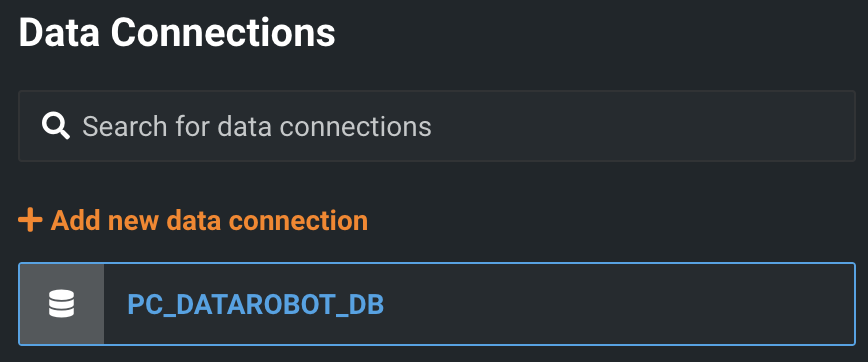Focus the Search for data connections field
The height and width of the screenshot is (362, 868).
(437, 126)
